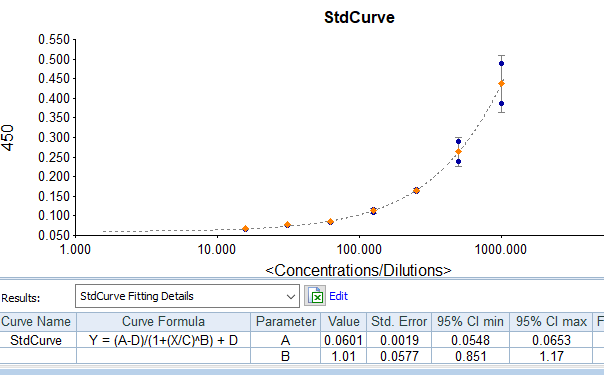
Task: Open the StdCurve Fitting Details dropdown
Action: [187, 296]
